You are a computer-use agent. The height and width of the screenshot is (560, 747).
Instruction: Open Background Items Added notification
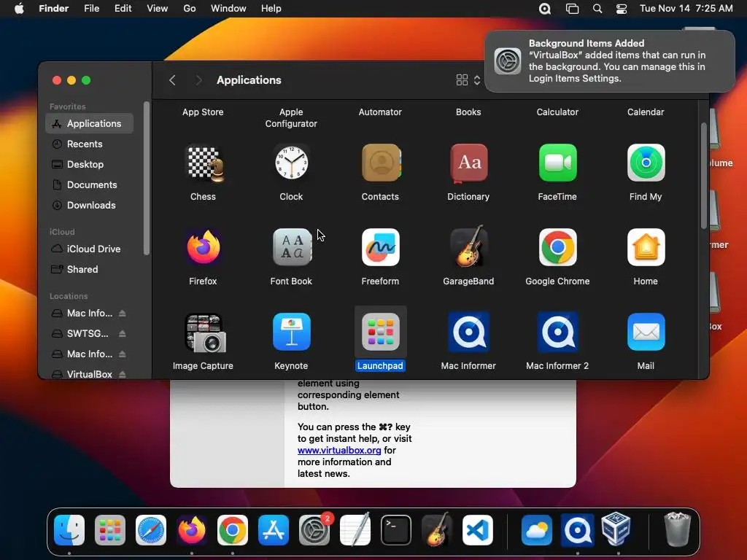pos(609,61)
